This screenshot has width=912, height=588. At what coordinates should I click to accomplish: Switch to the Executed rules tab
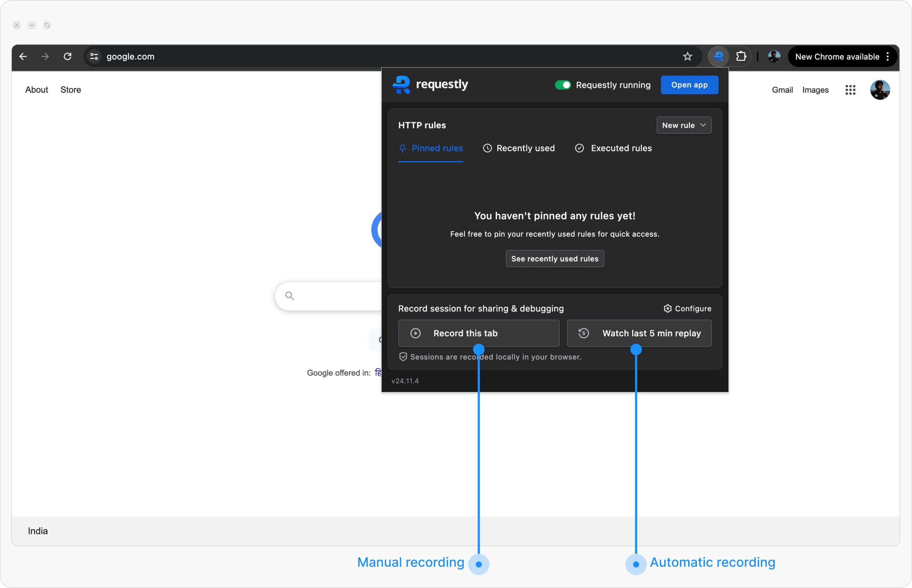(613, 148)
